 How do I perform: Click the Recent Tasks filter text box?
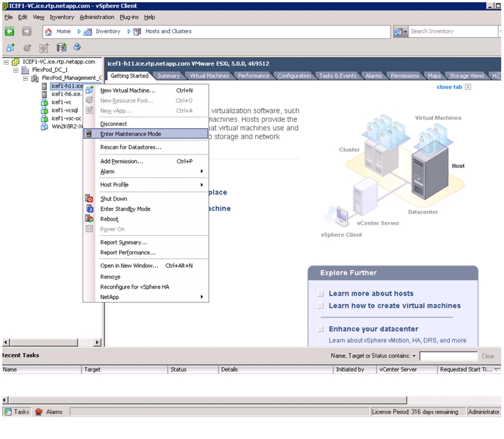448,356
